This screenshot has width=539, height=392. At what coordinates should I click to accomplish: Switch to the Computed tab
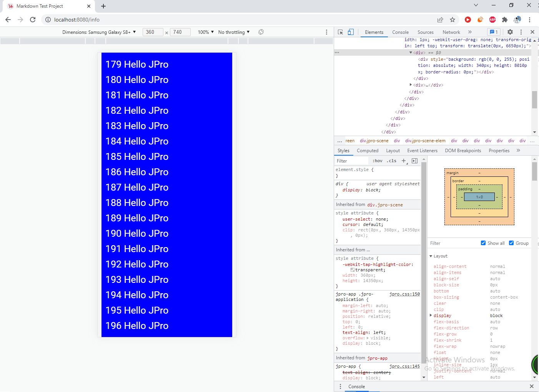pos(368,150)
